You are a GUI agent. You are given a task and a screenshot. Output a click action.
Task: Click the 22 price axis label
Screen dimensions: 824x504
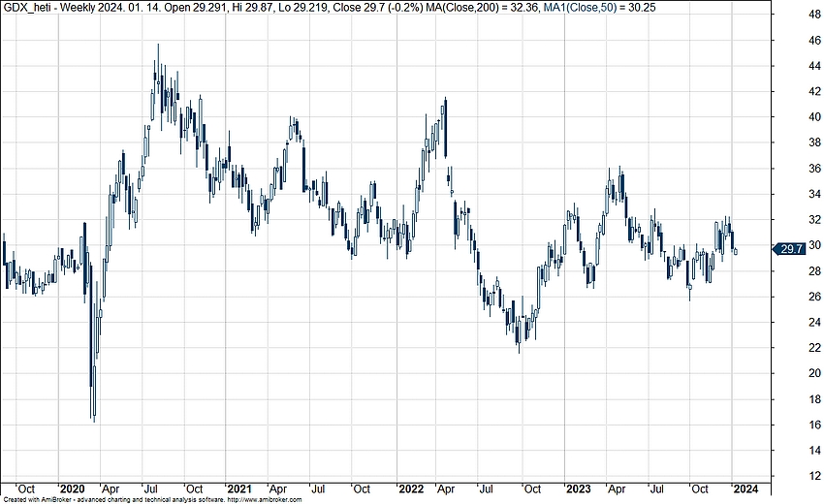[x=814, y=348]
